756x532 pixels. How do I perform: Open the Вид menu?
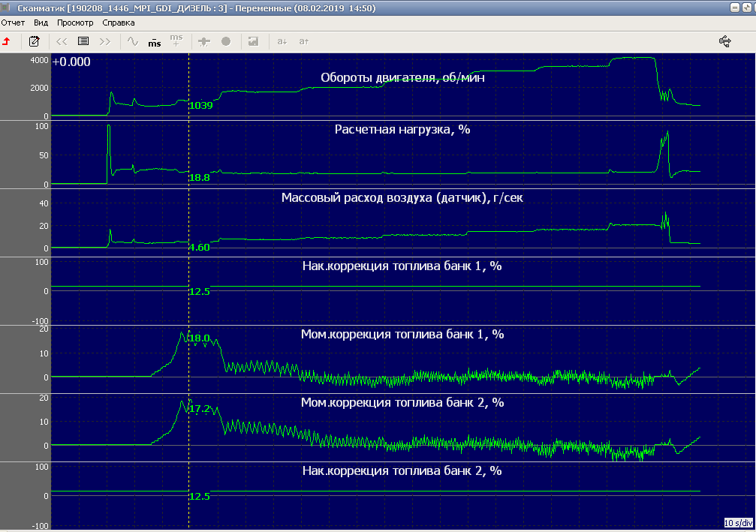[x=41, y=23]
